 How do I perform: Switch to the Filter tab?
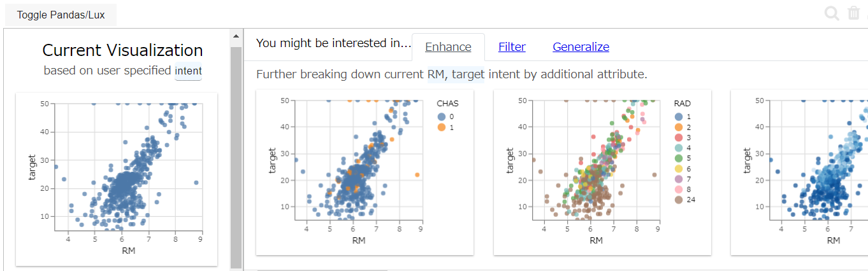tap(512, 47)
